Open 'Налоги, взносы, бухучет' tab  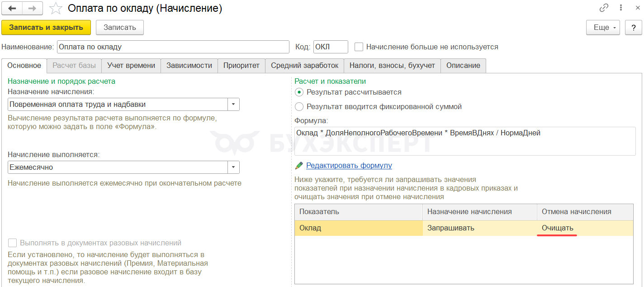click(x=392, y=65)
